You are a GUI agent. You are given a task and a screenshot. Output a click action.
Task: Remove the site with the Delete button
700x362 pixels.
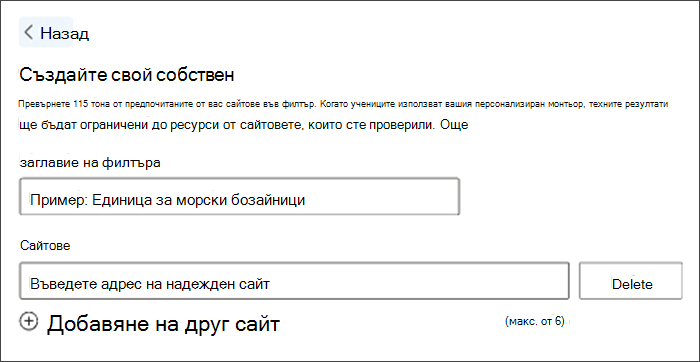coord(630,281)
